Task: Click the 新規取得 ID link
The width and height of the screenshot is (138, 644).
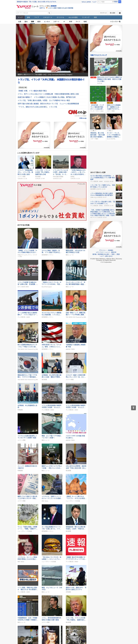Action: [x=54, y=6]
